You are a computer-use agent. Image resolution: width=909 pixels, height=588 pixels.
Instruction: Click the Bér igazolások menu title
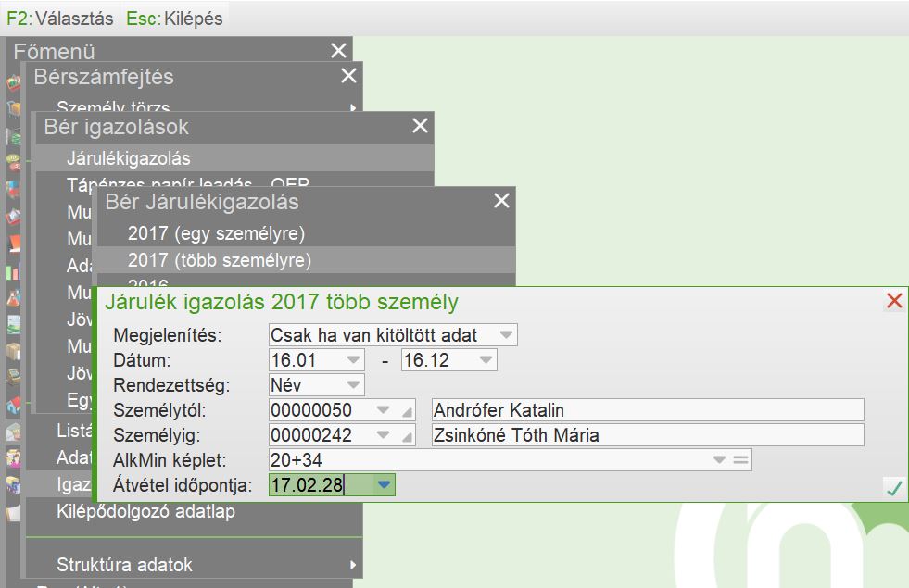(x=116, y=127)
